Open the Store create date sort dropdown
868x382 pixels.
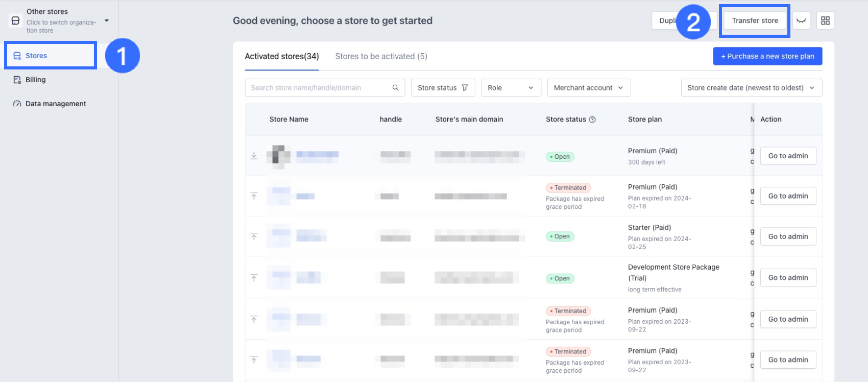(x=751, y=88)
